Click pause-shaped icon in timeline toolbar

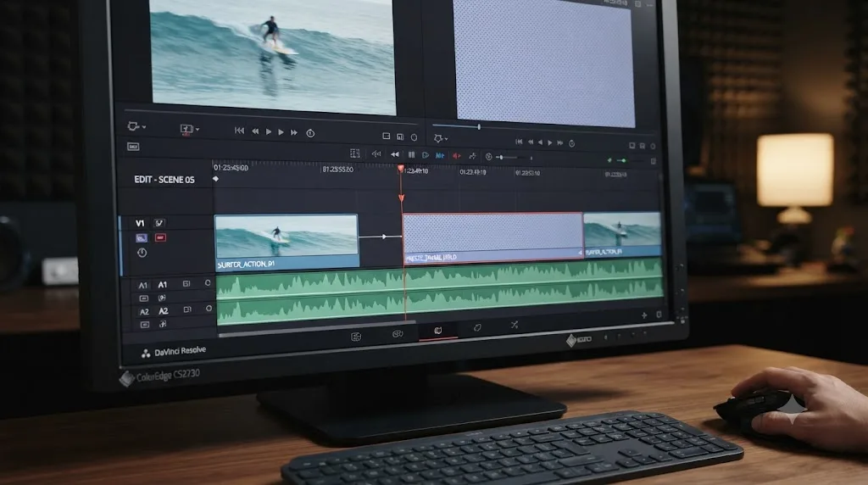pyautogui.click(x=411, y=155)
